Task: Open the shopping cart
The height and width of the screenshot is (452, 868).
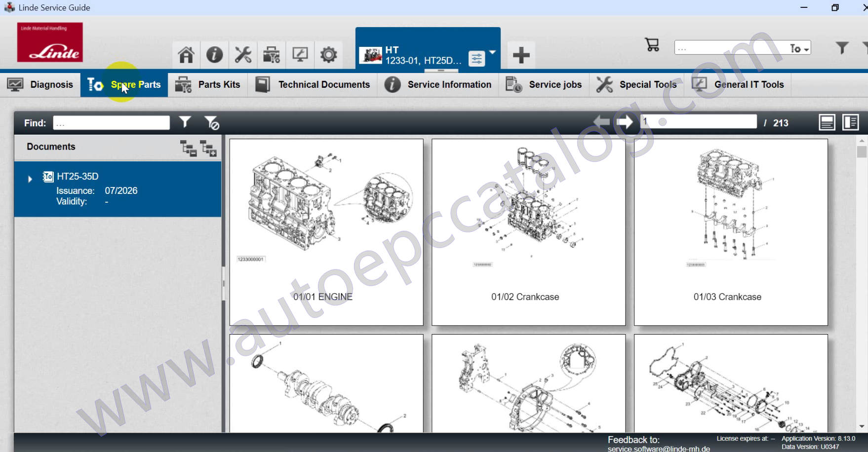Action: (x=652, y=45)
